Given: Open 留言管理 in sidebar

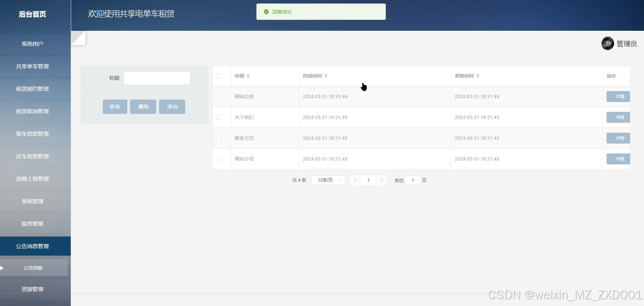Looking at the screenshot, I should [x=32, y=224].
